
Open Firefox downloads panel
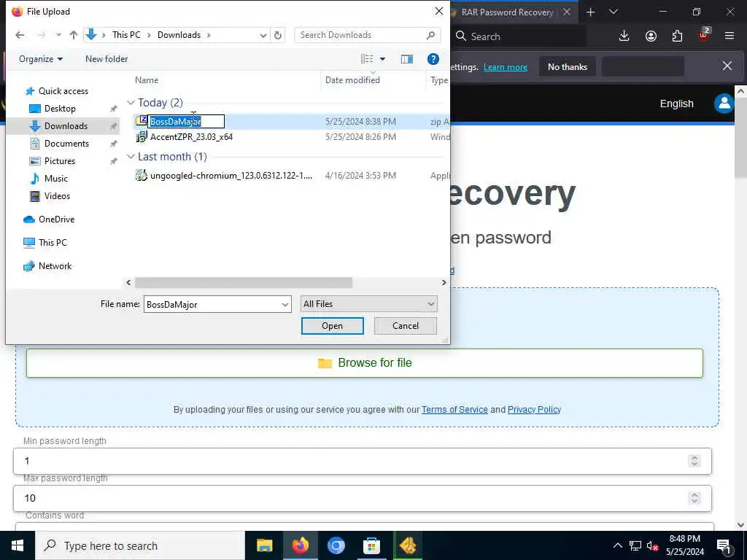tap(624, 36)
